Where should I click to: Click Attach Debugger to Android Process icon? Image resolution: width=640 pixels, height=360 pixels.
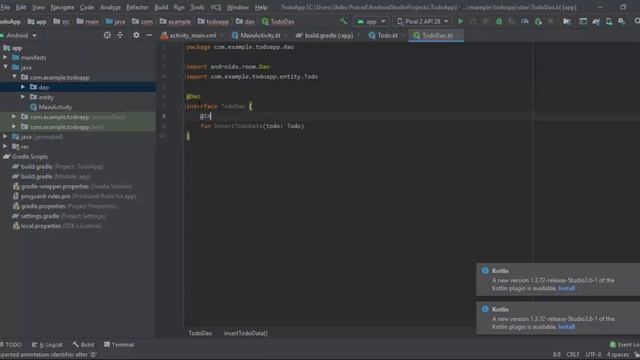[x=538, y=21]
